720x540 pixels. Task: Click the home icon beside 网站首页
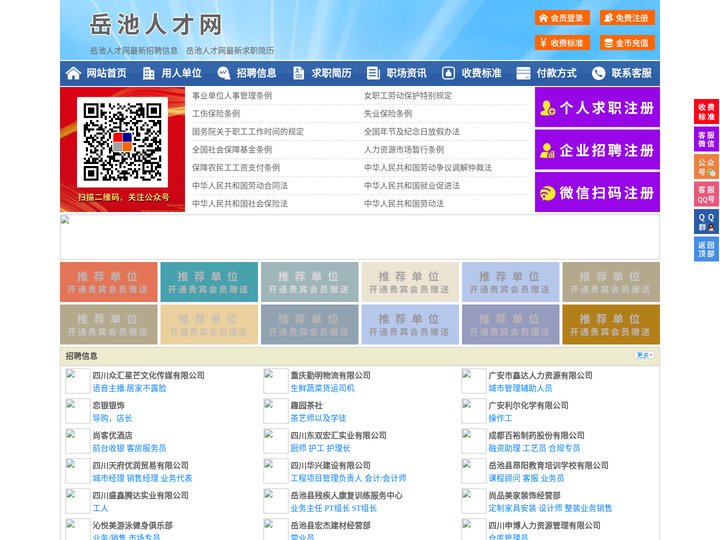[73, 73]
